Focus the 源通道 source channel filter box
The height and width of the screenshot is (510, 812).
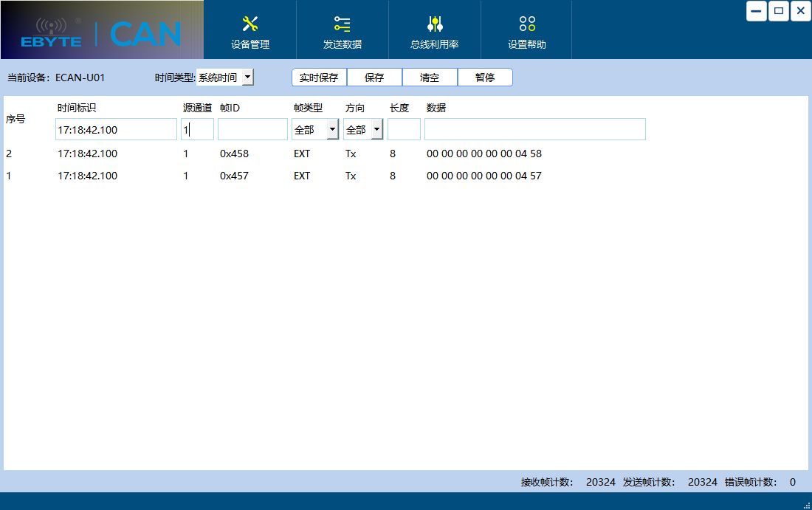[197, 128]
